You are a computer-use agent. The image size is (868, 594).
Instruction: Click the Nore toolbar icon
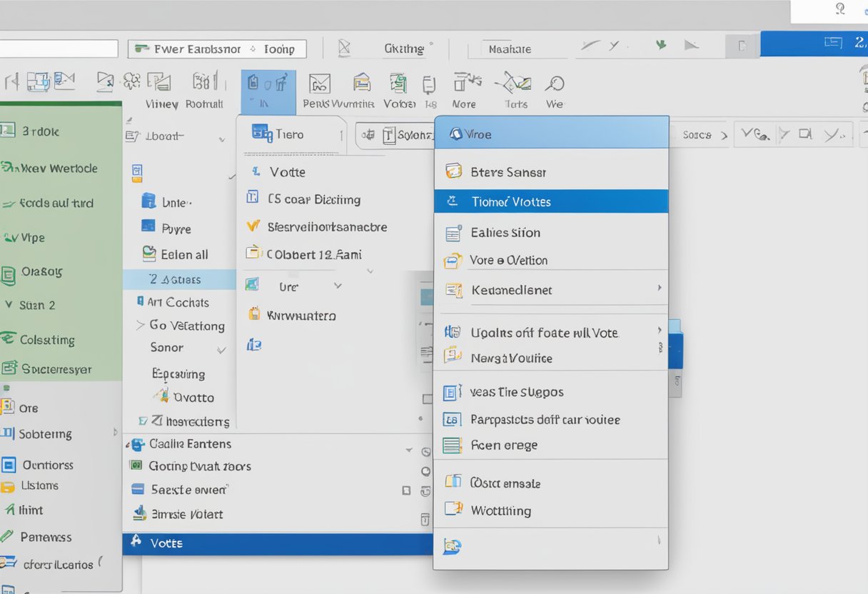[x=467, y=84]
